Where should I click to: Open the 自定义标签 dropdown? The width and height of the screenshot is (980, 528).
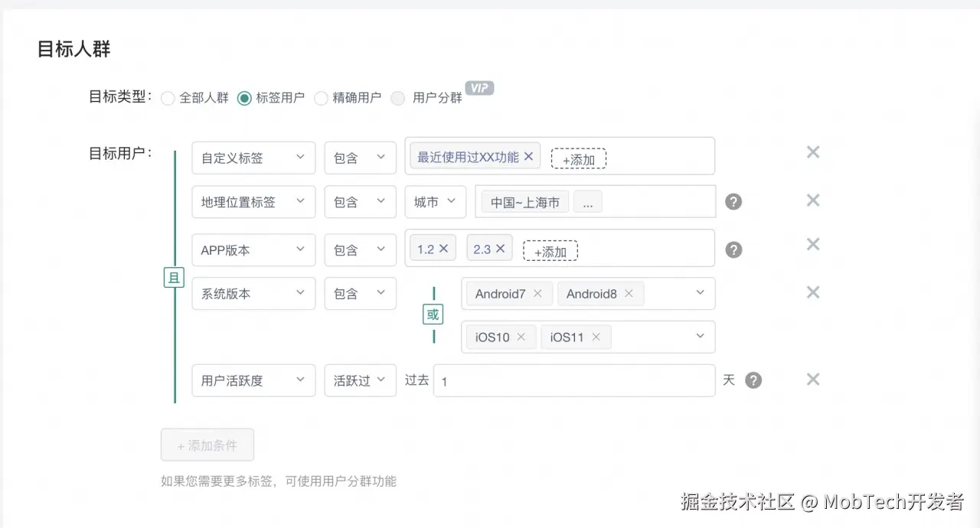(x=253, y=158)
